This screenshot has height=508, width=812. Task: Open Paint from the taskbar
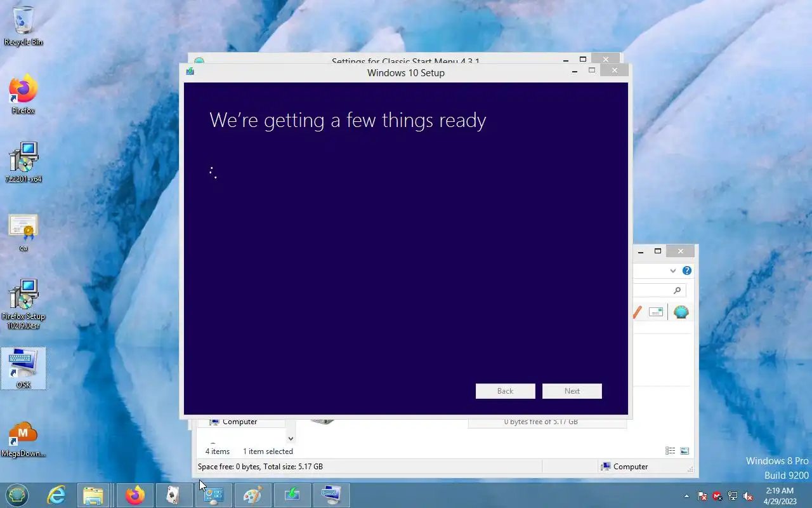pos(252,495)
